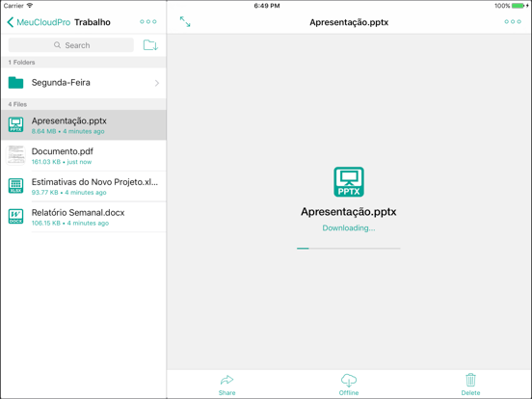Click the Wi-Fi icon in status bar
Viewport: 532px width, 399px height.
tap(30, 6)
